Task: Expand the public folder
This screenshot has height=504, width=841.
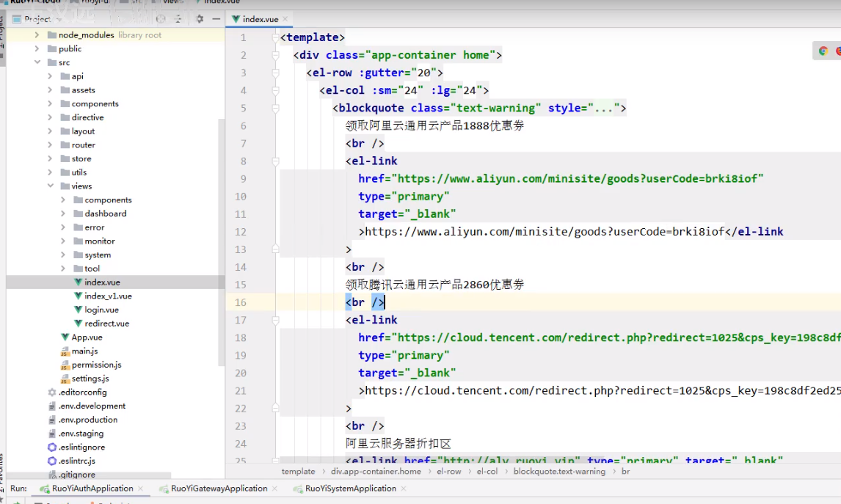Action: (37, 49)
